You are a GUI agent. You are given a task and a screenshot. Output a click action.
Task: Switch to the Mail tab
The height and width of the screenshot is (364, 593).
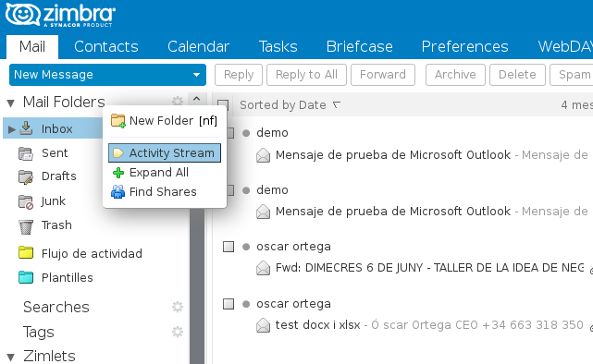click(32, 47)
